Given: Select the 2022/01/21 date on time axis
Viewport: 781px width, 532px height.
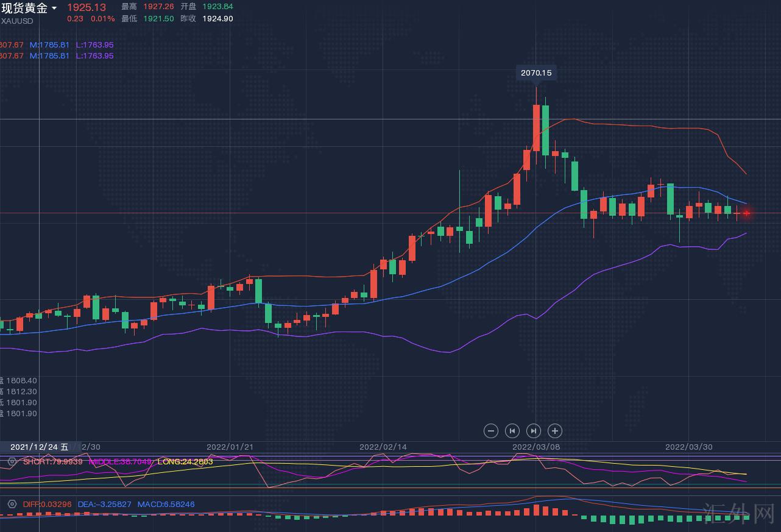Looking at the screenshot, I should [x=230, y=447].
